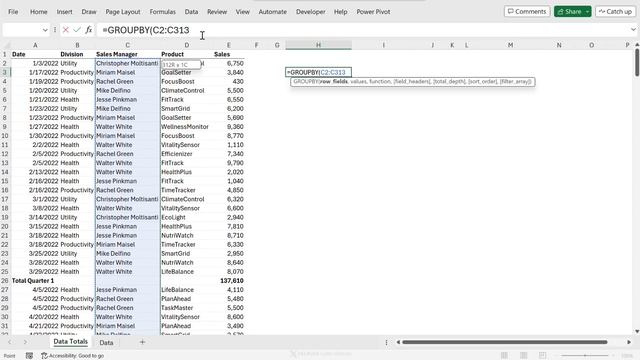Screen dimensions: 640x360
Task: Click the name box resize dots handle
Action: [55, 30]
